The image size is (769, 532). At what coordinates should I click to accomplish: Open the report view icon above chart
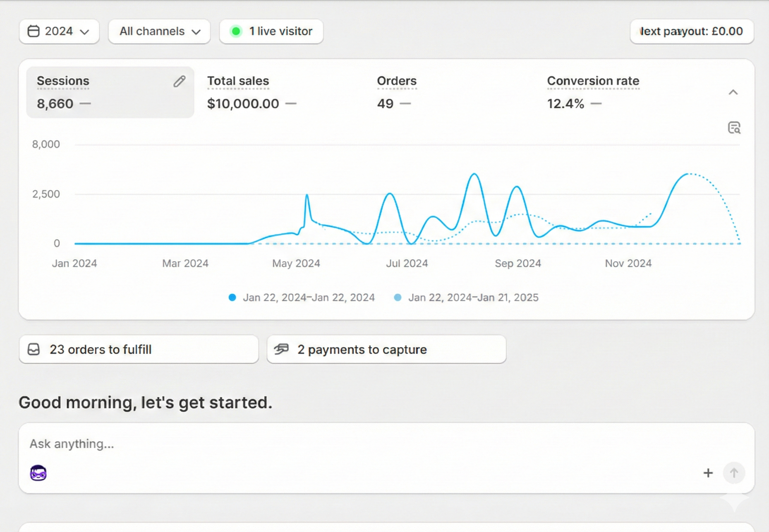point(734,128)
